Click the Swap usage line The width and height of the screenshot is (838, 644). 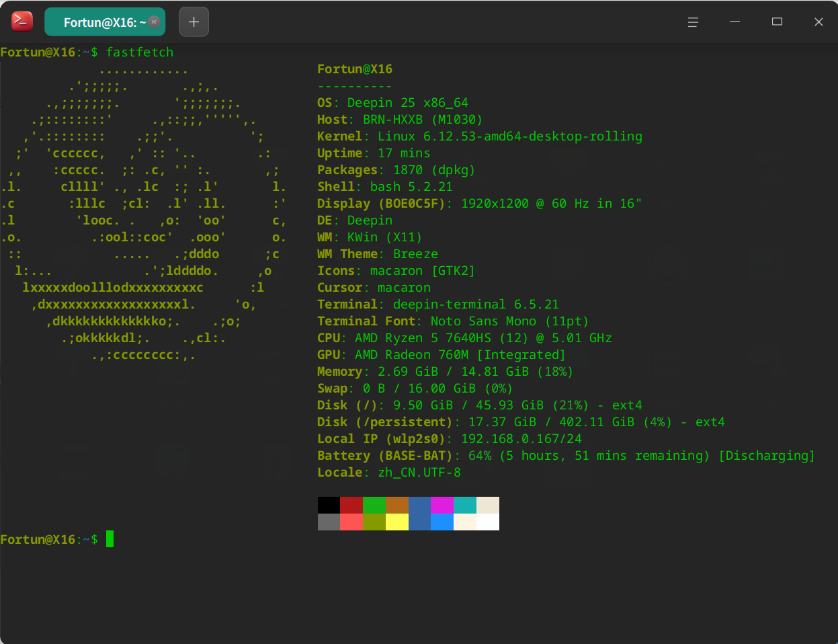tap(415, 389)
